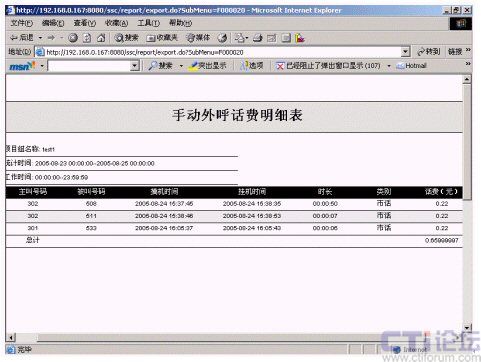Viewport: 481px width, 362px height.
Task: Click the Back navigation arrow
Action: point(22,38)
